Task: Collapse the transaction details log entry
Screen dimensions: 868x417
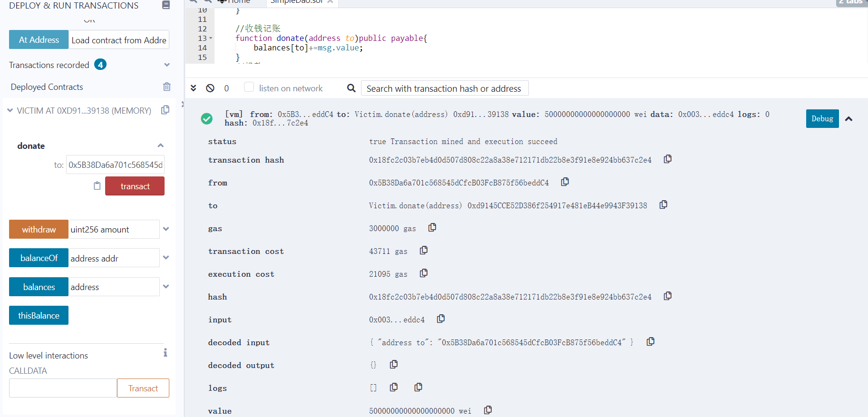Action: pos(848,119)
